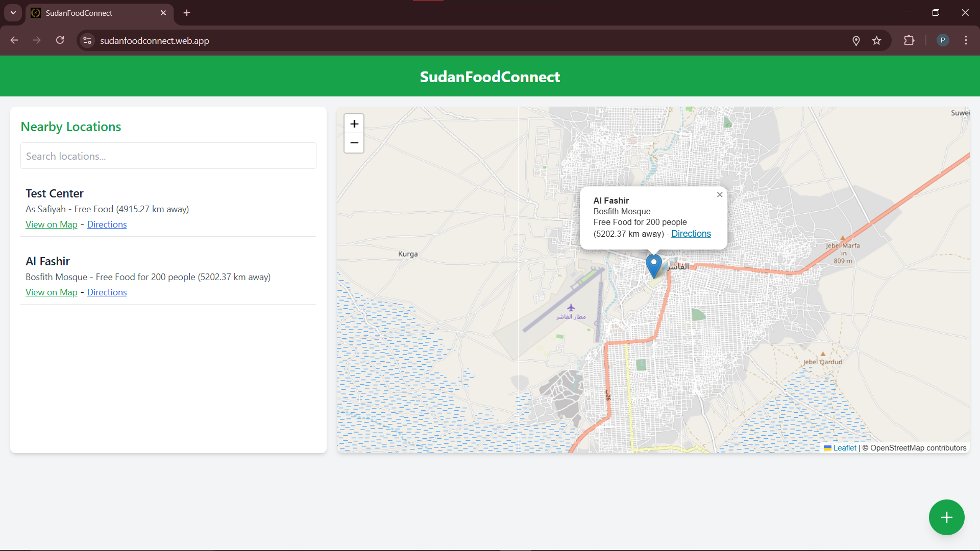Open the browser extensions menu
The width and height of the screenshot is (980, 551).
point(909,41)
